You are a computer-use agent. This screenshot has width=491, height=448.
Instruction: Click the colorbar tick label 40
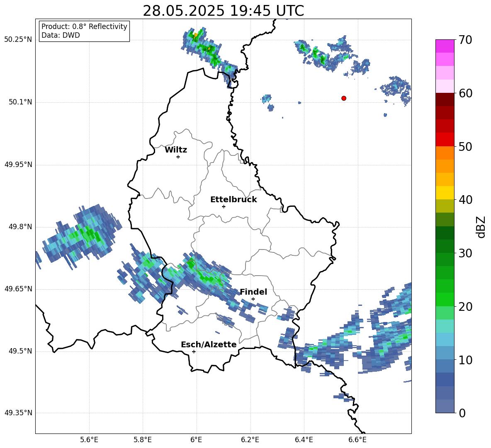465,200
